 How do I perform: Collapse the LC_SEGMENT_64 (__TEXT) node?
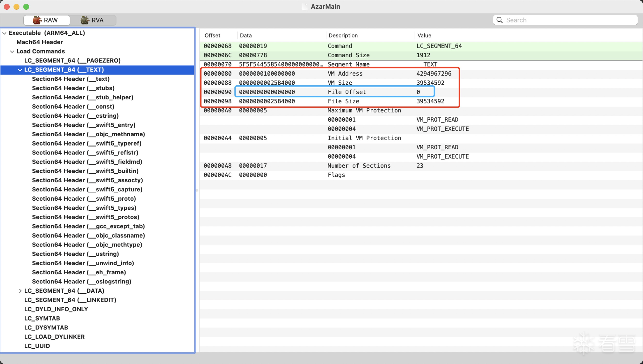(x=20, y=70)
